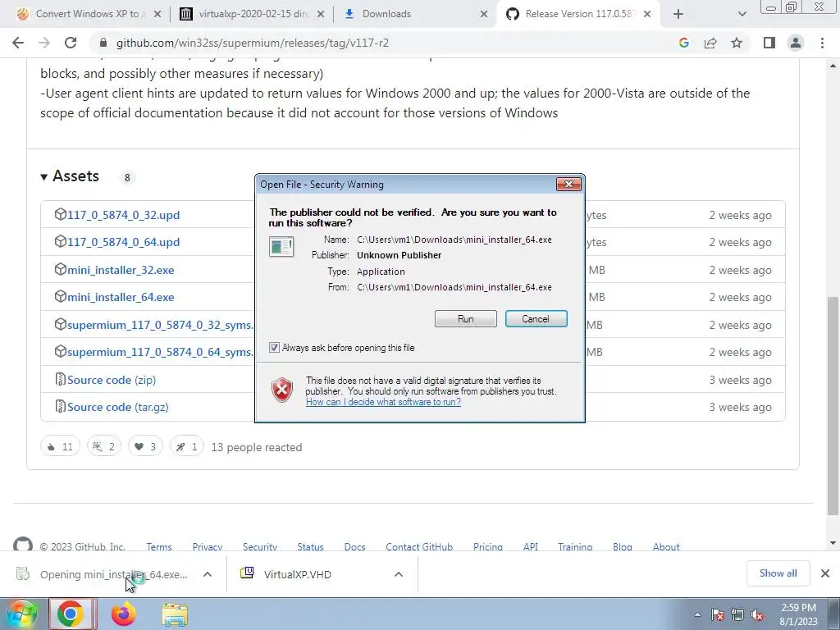840x630 pixels.
Task: Click the application icon in security dialog
Action: click(x=281, y=247)
